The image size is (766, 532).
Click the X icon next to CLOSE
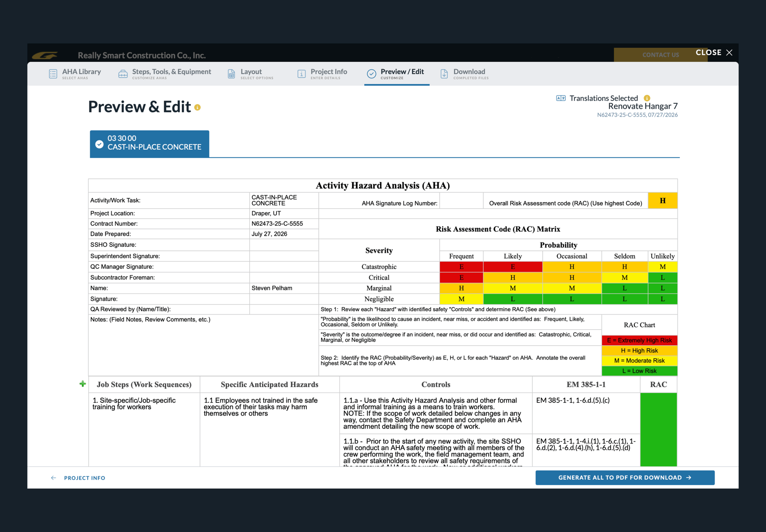point(729,52)
